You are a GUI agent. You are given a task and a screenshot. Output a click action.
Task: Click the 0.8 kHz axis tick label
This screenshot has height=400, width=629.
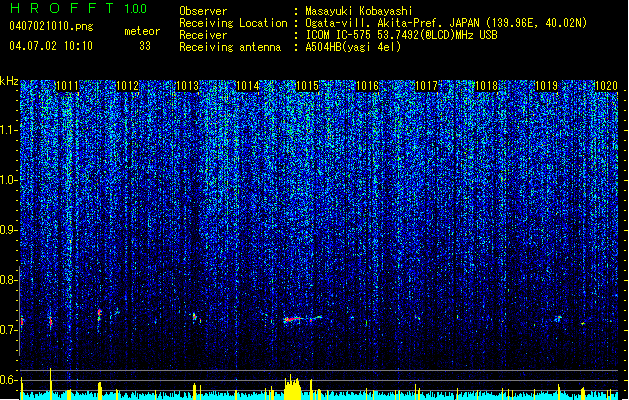coord(9,280)
